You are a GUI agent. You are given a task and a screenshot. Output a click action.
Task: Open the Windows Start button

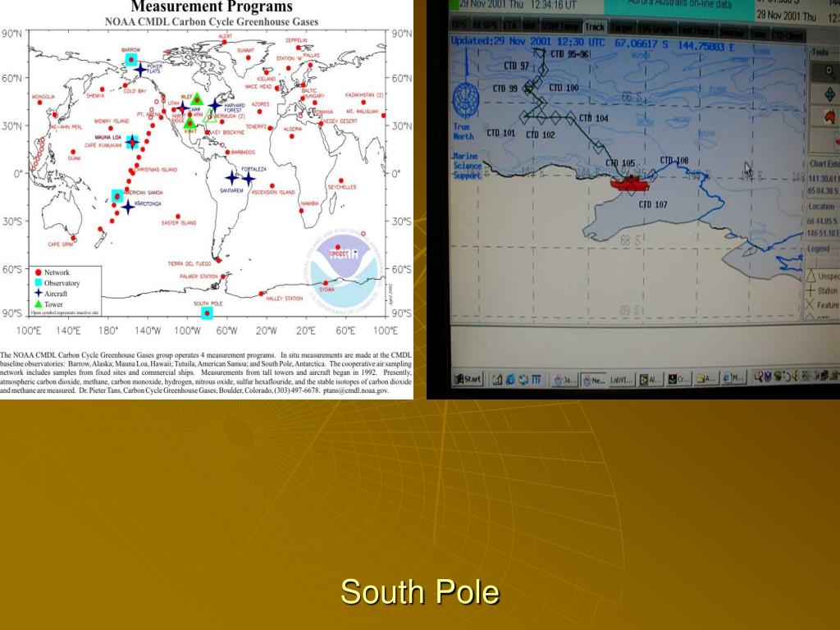[468, 379]
